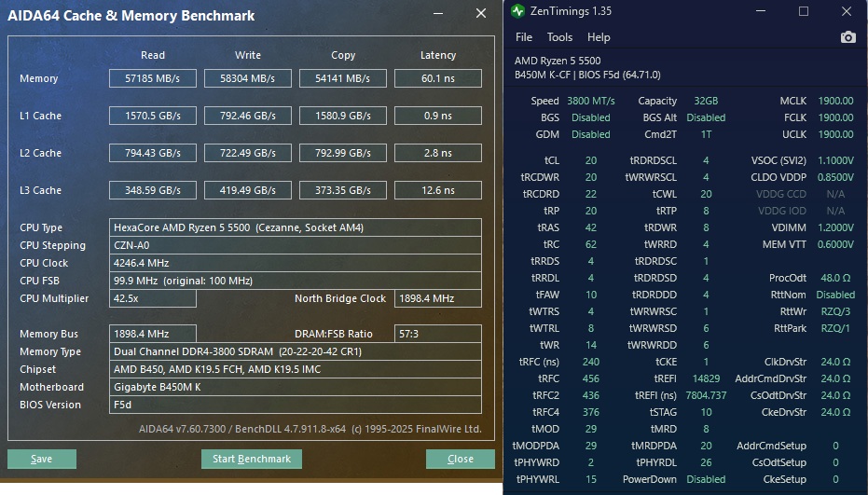Select the L3 Cache Write value 419.49 GB/s
The height and width of the screenshot is (495, 868).
[x=247, y=190]
